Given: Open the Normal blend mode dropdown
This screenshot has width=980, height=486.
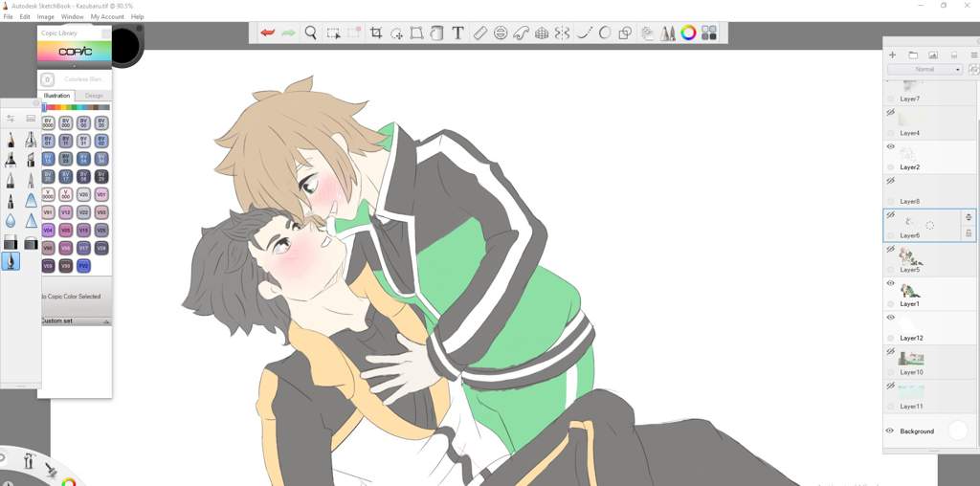Looking at the screenshot, I should coord(925,69).
